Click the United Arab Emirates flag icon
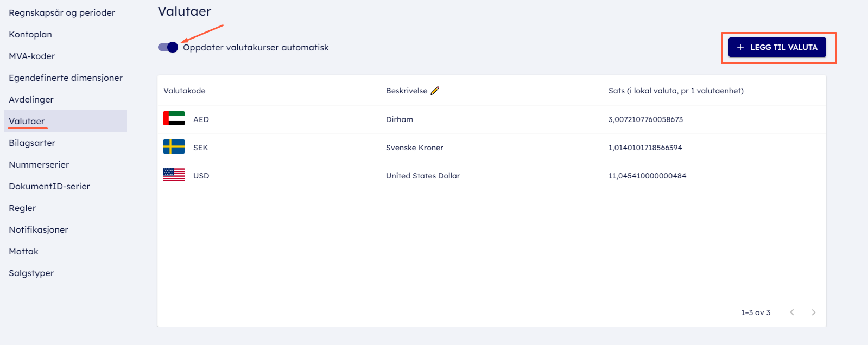 coord(174,119)
